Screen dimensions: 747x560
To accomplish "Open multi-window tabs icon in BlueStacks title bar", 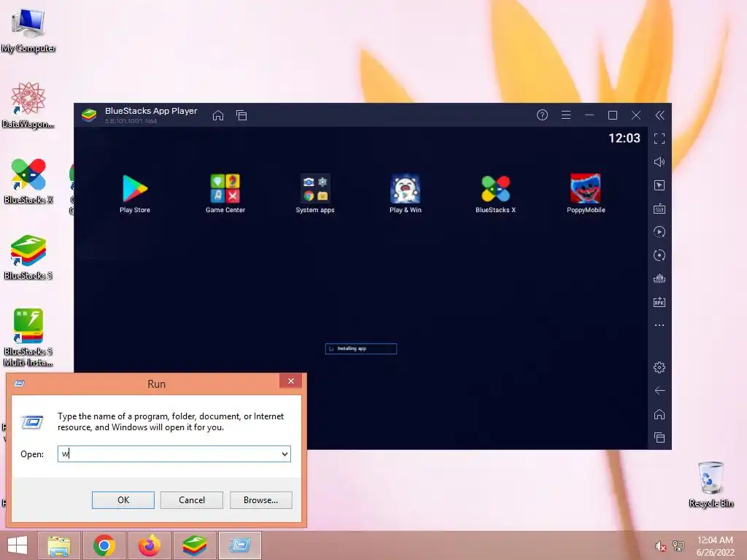I will pyautogui.click(x=241, y=115).
